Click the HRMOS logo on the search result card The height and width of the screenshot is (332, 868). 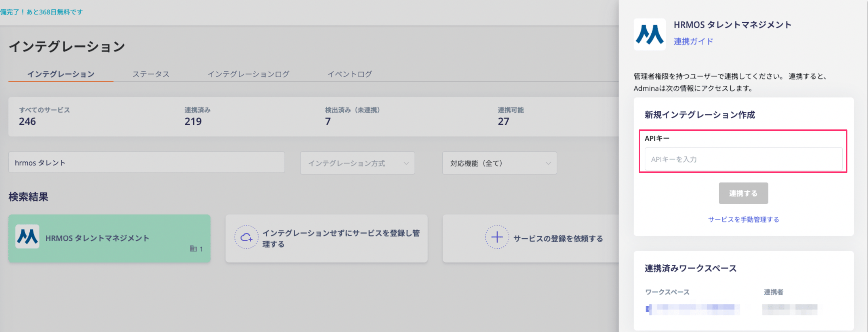click(x=27, y=236)
